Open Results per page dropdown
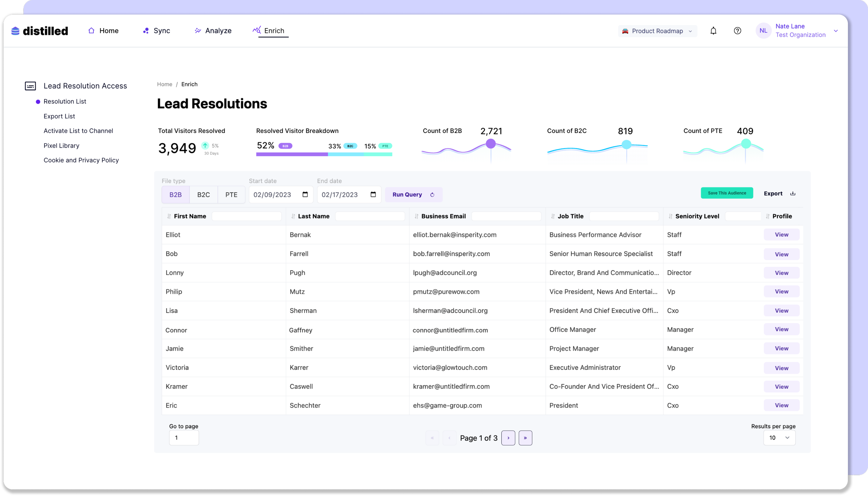The image size is (868, 496). click(779, 438)
